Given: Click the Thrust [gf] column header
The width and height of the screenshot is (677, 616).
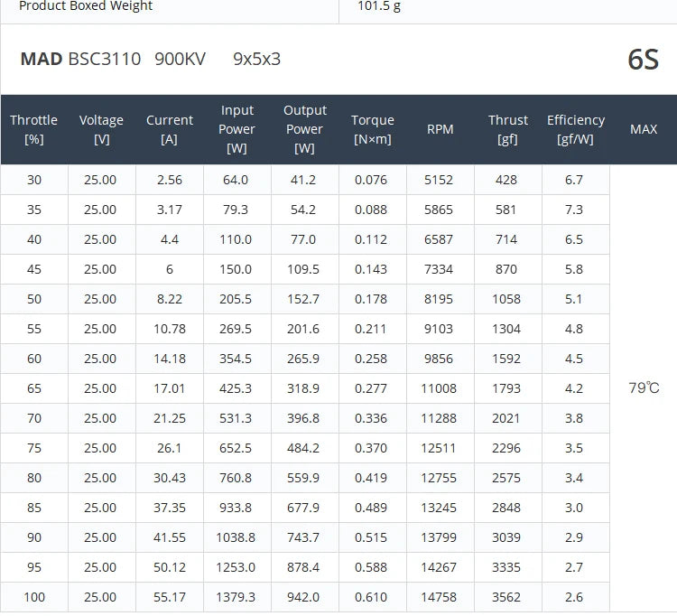Looking at the screenshot, I should pyautogui.click(x=508, y=129).
